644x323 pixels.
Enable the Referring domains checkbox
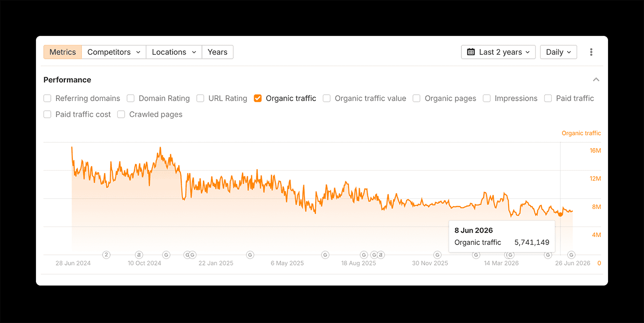47,98
